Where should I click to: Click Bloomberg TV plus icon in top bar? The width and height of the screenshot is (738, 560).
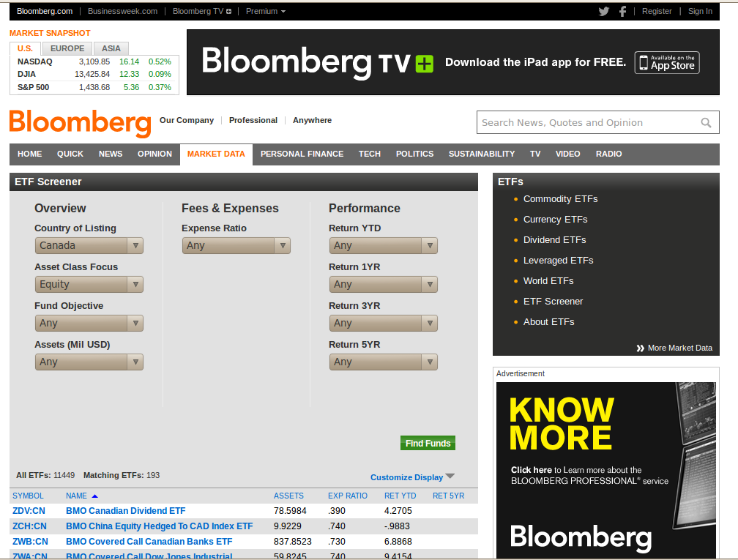(228, 11)
